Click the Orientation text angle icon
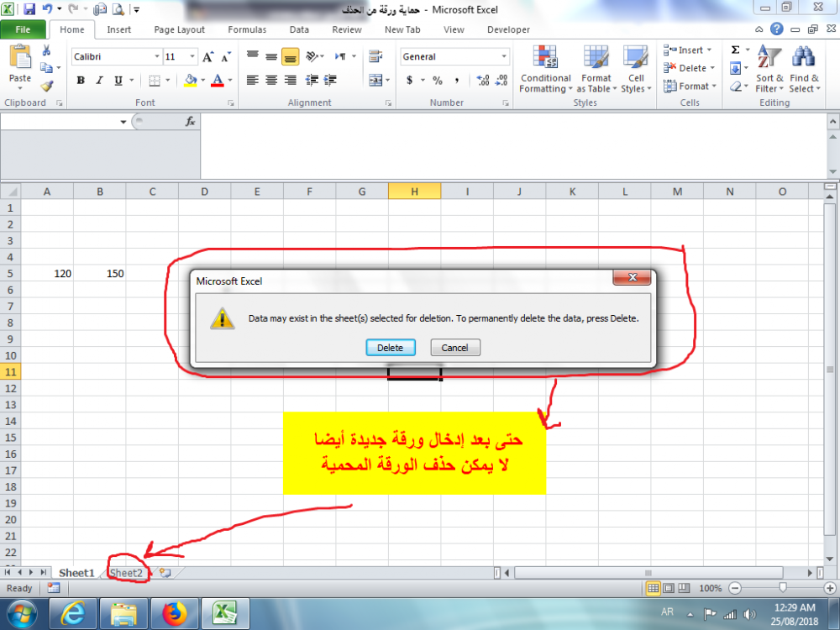Screen dimensions: 840x630 click(312, 56)
